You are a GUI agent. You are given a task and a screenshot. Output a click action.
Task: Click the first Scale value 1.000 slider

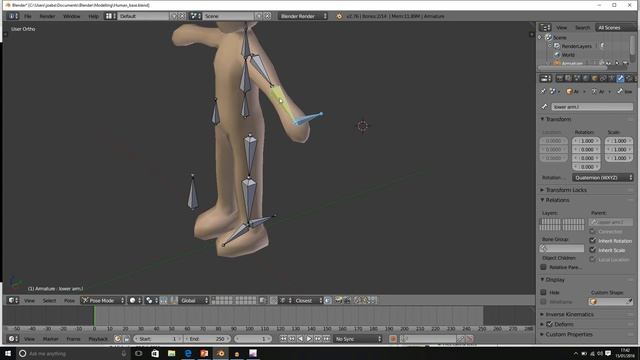619,141
